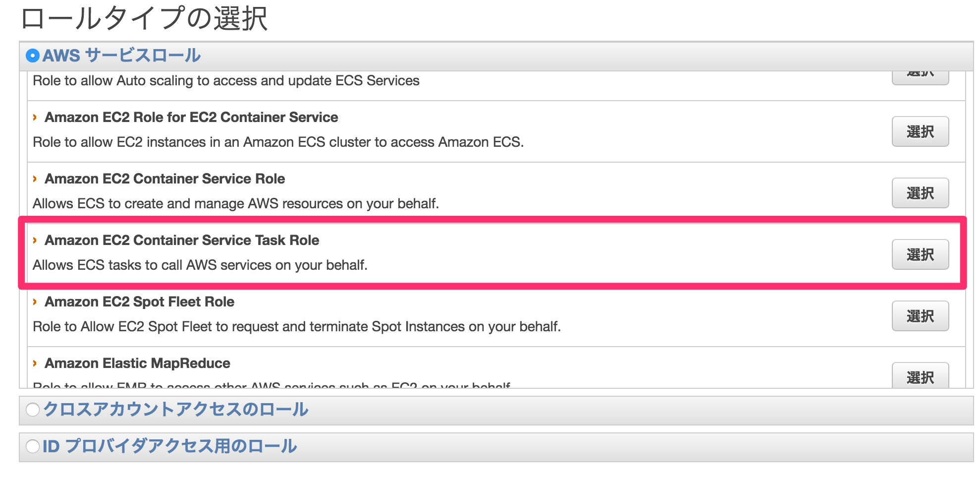Click 選択 for EC2 Container Service Task Role

(x=920, y=254)
